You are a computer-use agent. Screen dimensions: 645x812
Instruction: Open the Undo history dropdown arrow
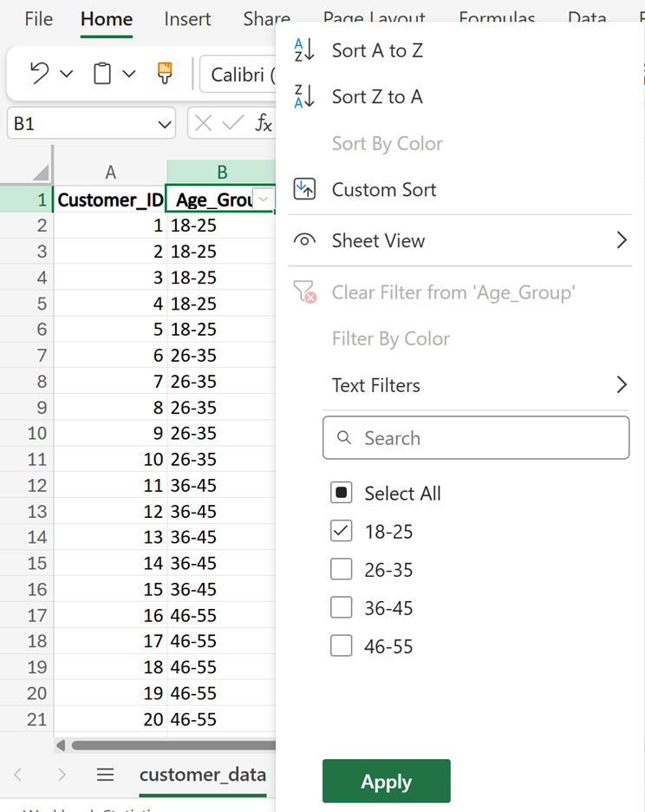click(67, 75)
